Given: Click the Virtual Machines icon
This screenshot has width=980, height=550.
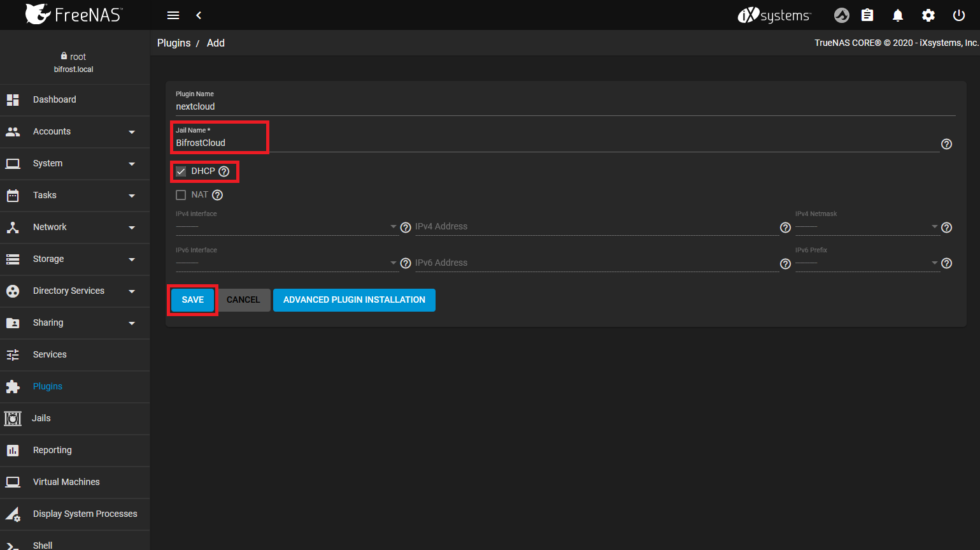Looking at the screenshot, I should pyautogui.click(x=13, y=482).
